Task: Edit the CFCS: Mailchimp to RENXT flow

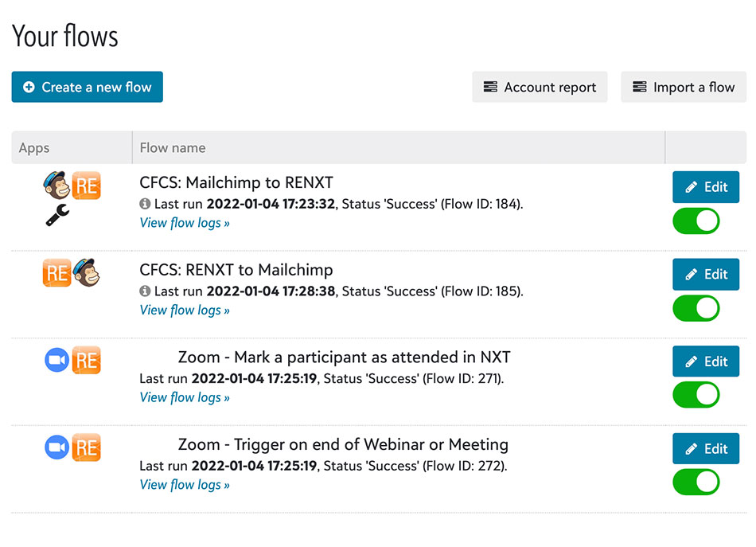Action: (x=705, y=187)
